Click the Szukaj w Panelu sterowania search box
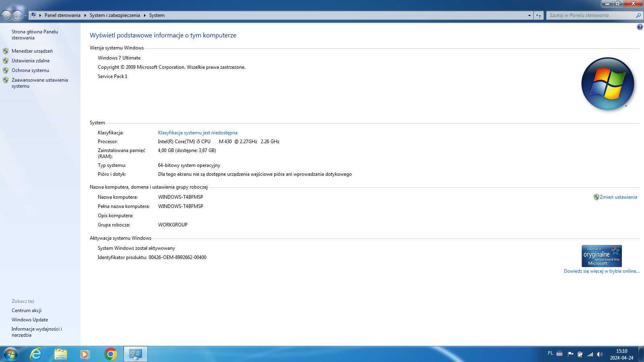 591,15
